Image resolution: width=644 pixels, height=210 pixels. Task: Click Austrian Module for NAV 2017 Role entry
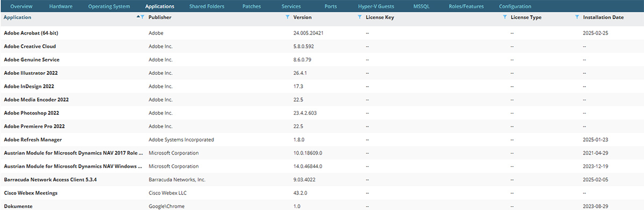[74, 153]
